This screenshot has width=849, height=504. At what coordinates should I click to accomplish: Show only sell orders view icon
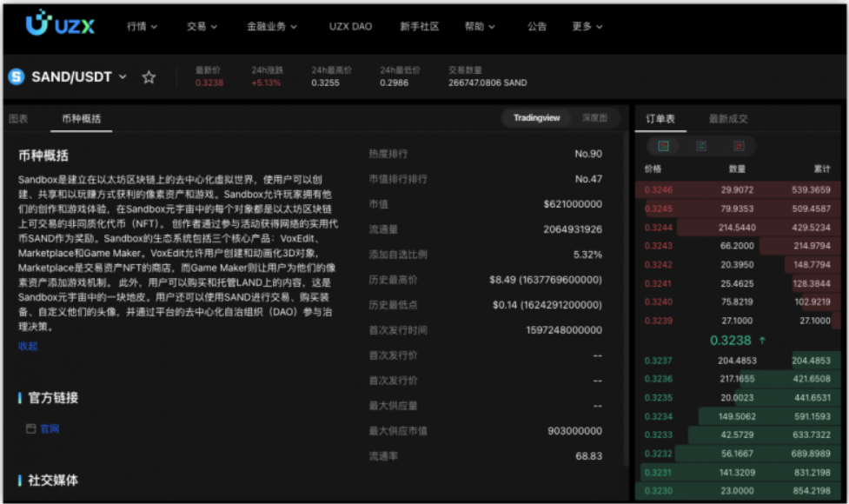click(739, 146)
